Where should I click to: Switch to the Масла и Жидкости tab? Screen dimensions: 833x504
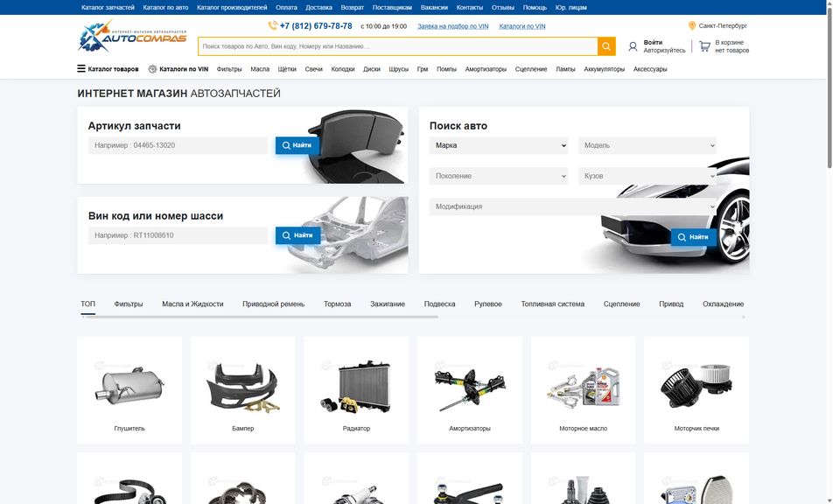(192, 304)
